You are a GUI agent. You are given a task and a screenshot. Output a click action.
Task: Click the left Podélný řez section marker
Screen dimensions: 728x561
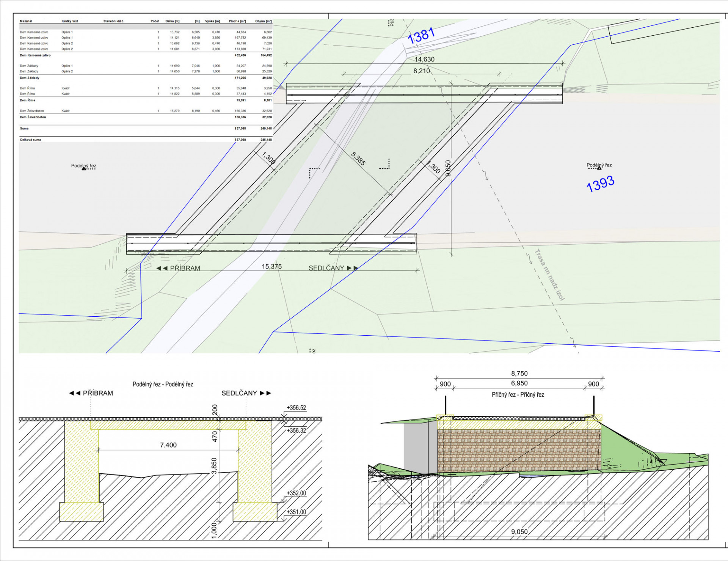pos(84,168)
